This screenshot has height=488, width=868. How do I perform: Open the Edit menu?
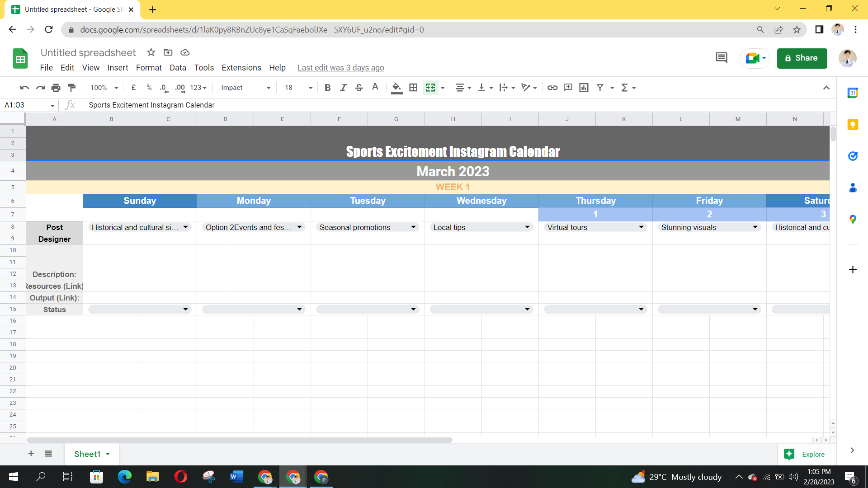(x=67, y=68)
